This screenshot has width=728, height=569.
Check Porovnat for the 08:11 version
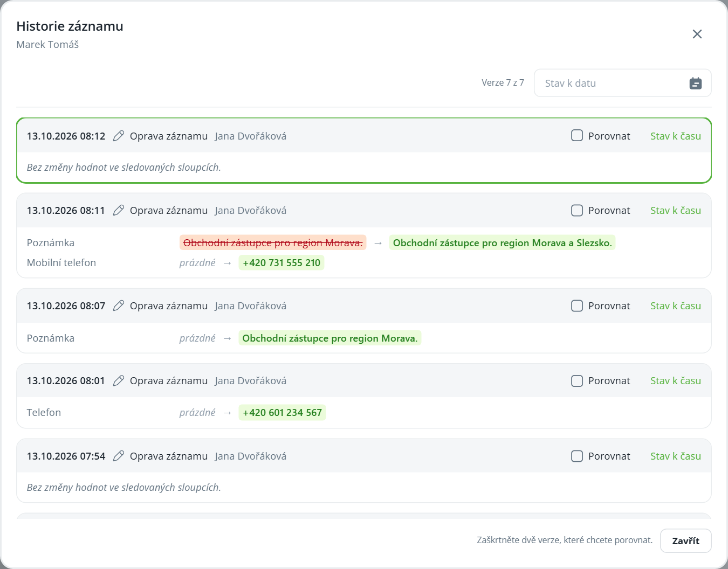pos(577,210)
